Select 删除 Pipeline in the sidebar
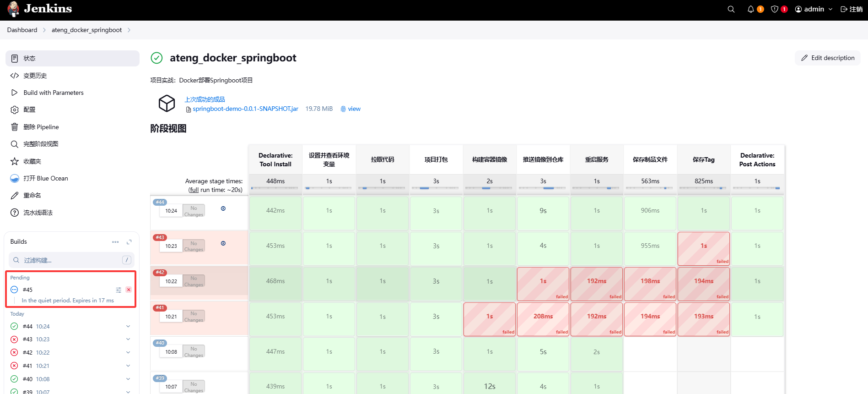 (x=41, y=127)
